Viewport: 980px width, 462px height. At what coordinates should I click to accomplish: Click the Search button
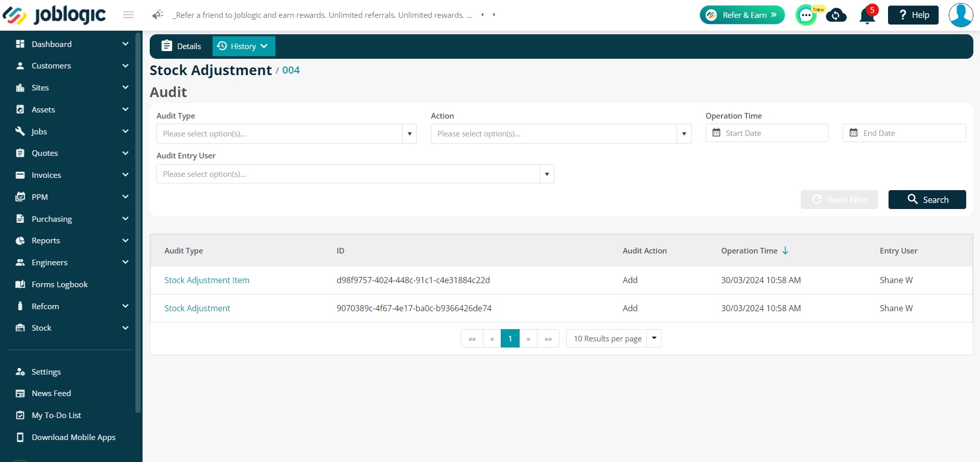click(927, 199)
